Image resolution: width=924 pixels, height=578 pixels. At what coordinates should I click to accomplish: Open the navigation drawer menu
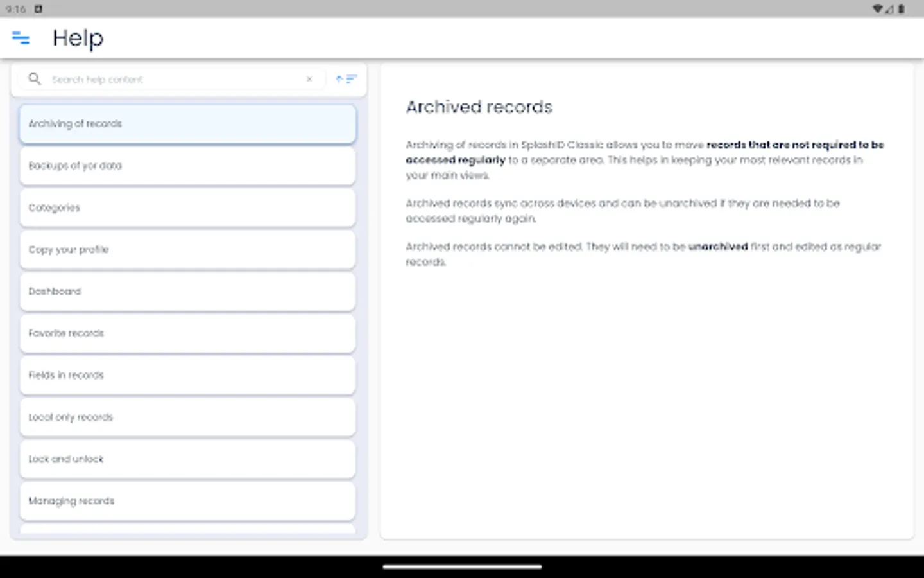(x=21, y=39)
